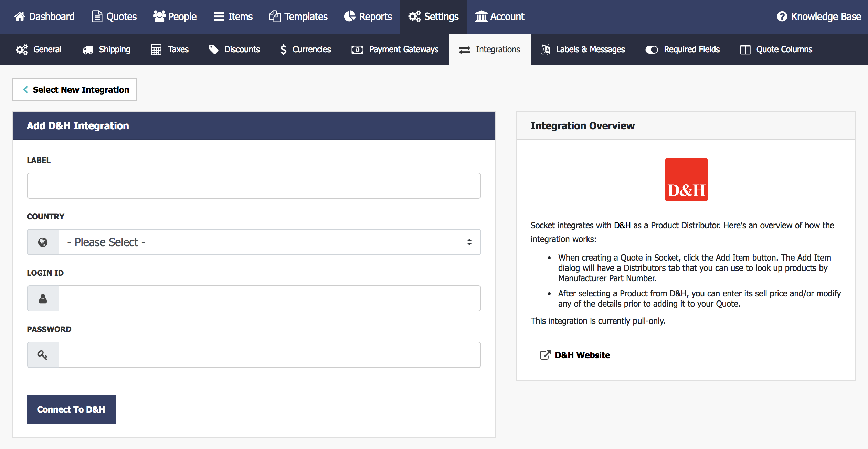Select the Integrations tab
868x449 pixels.
point(490,50)
